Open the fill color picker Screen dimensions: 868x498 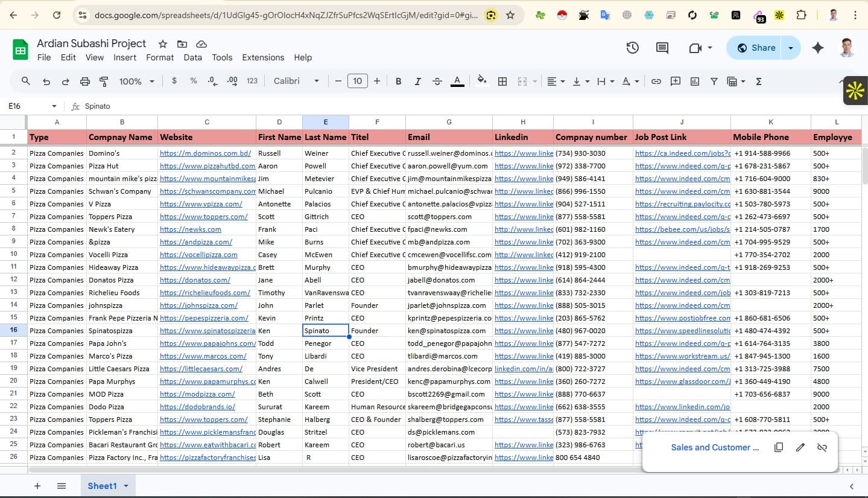tap(481, 81)
